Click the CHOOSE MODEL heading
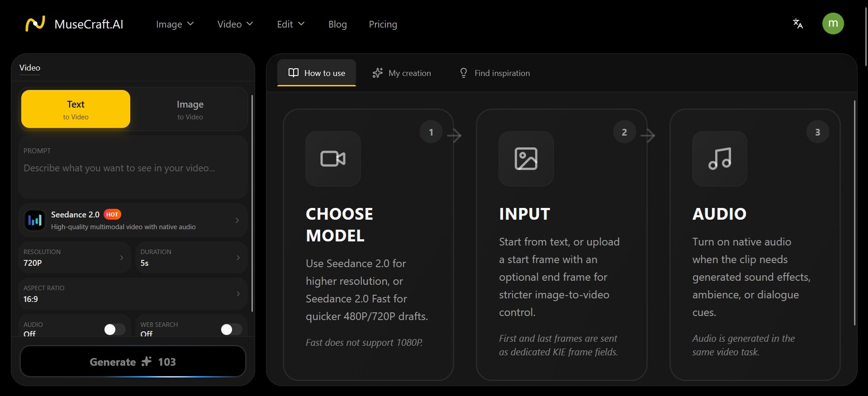Viewport: 868px width, 396px height. pos(339,225)
